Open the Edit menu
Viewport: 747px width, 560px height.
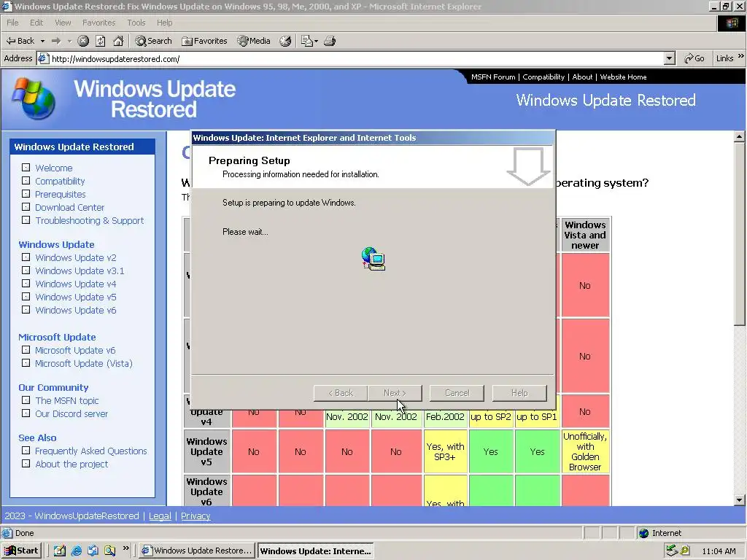(x=36, y=23)
